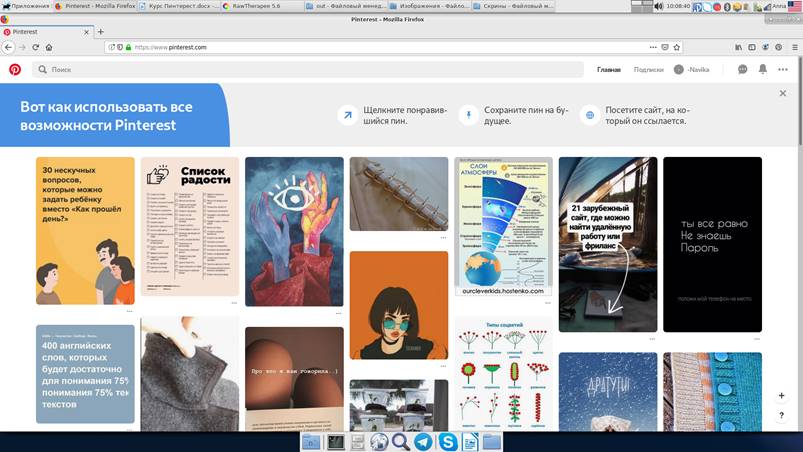Bookmark this page with the star icon

[x=677, y=47]
